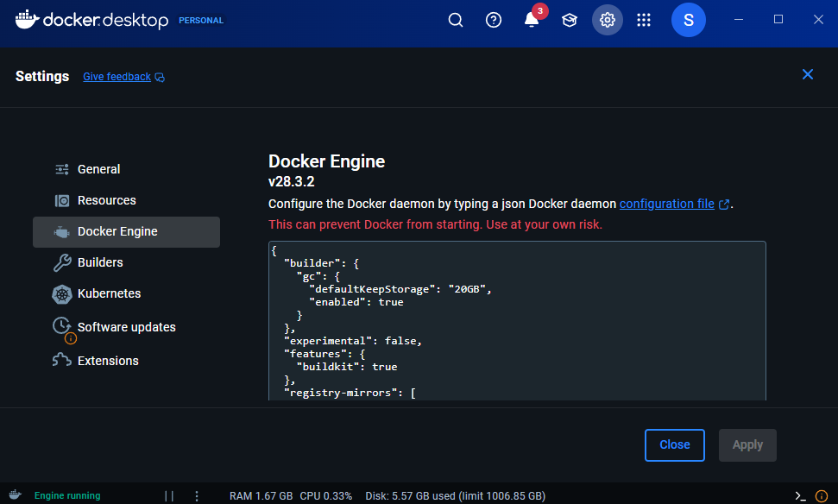
Task: Open the apps grid icon
Action: click(644, 21)
